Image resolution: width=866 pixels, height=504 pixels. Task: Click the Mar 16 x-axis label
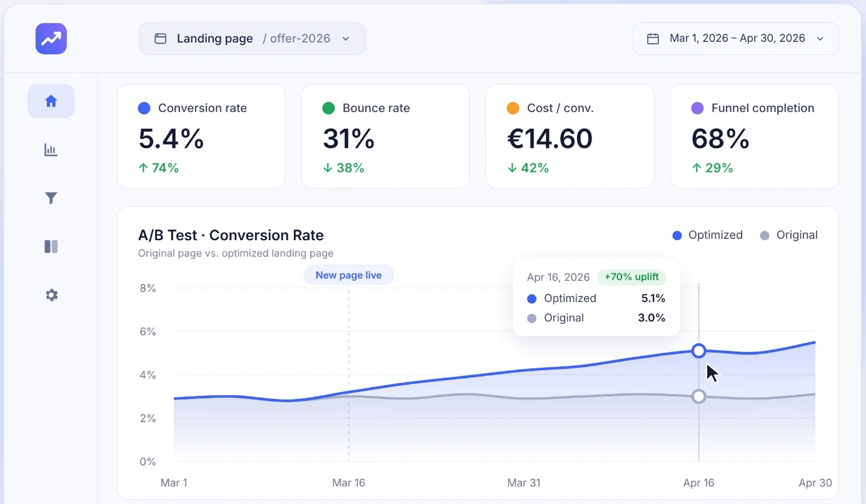349,483
